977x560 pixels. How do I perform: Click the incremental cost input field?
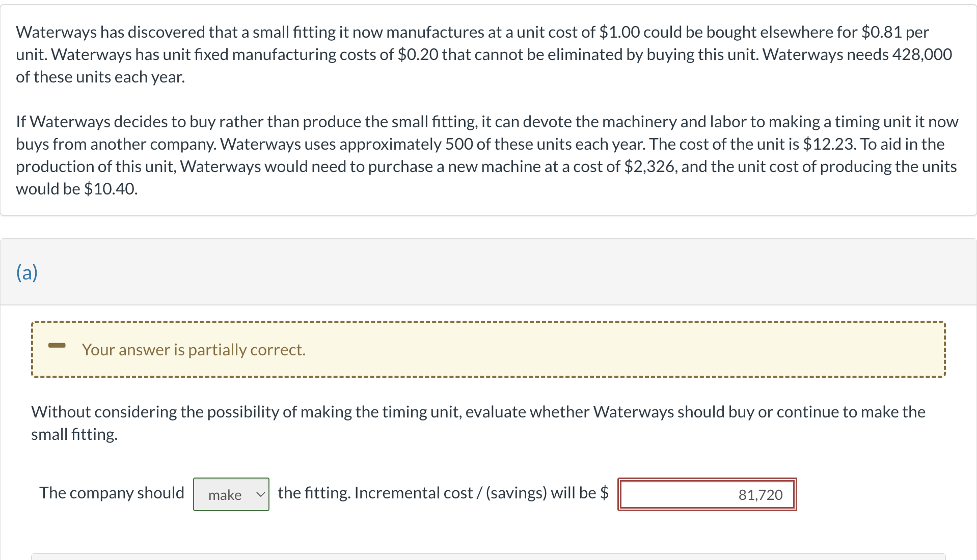click(x=707, y=494)
